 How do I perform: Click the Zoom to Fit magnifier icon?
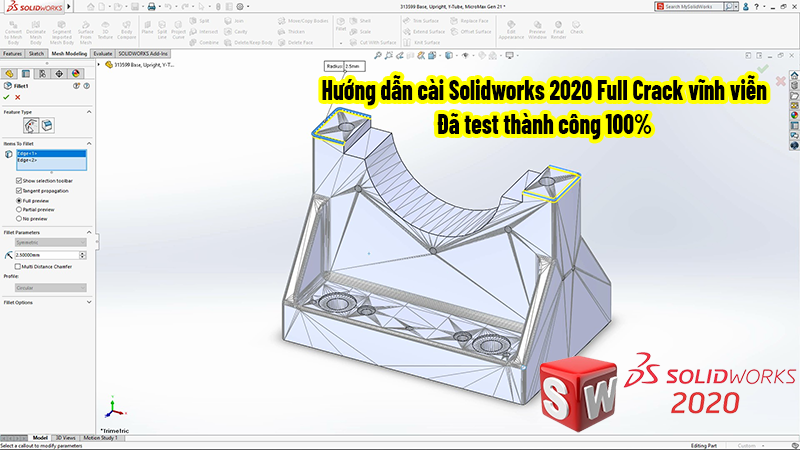pos(378,56)
